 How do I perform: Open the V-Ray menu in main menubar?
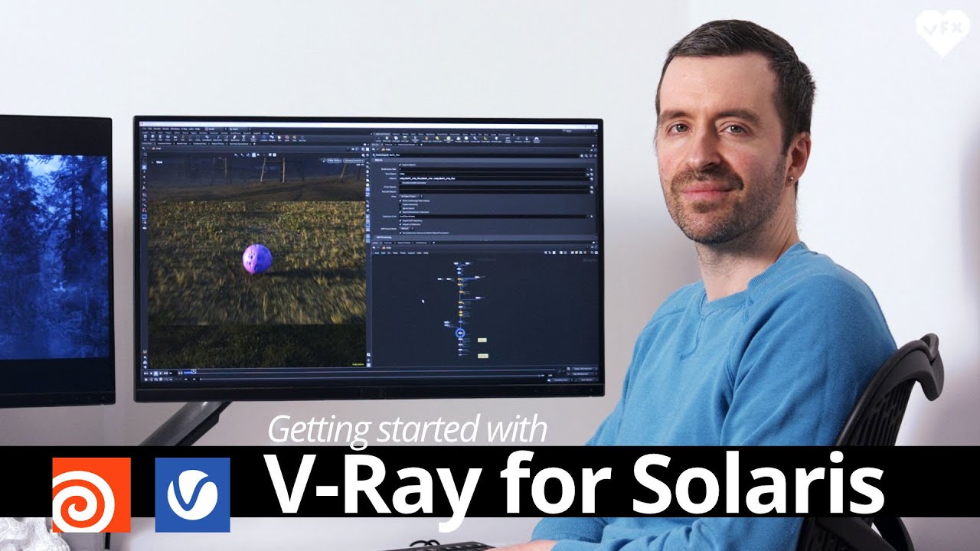pos(184,129)
